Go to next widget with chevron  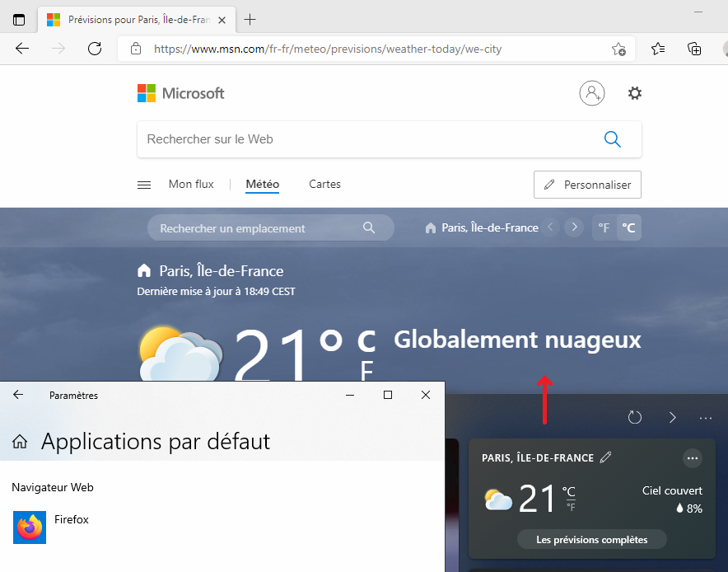[x=672, y=417]
